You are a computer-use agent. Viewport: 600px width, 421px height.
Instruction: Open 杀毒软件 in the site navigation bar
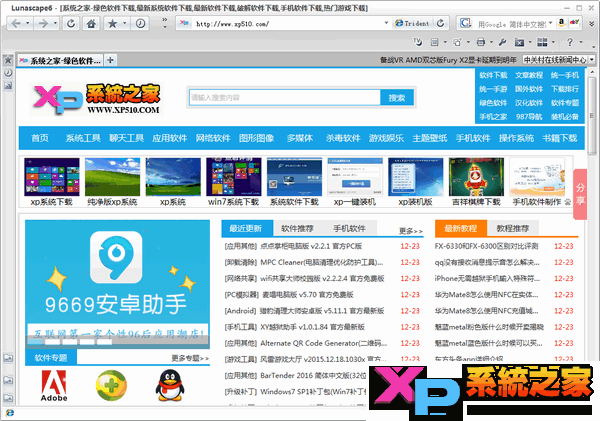point(343,138)
